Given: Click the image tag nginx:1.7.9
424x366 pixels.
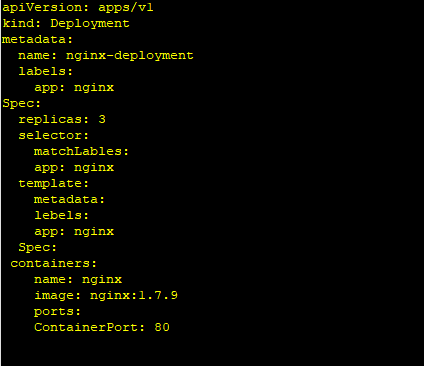Looking at the screenshot, I should click(134, 296).
